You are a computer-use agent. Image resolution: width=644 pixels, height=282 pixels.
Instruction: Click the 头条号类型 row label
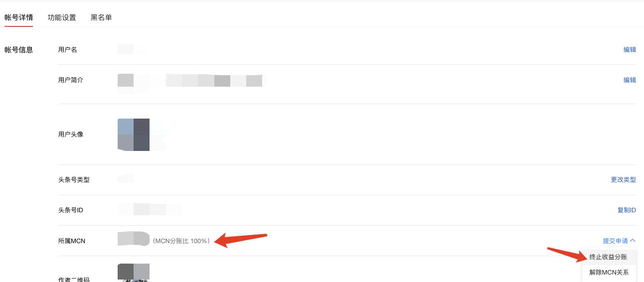click(x=74, y=180)
